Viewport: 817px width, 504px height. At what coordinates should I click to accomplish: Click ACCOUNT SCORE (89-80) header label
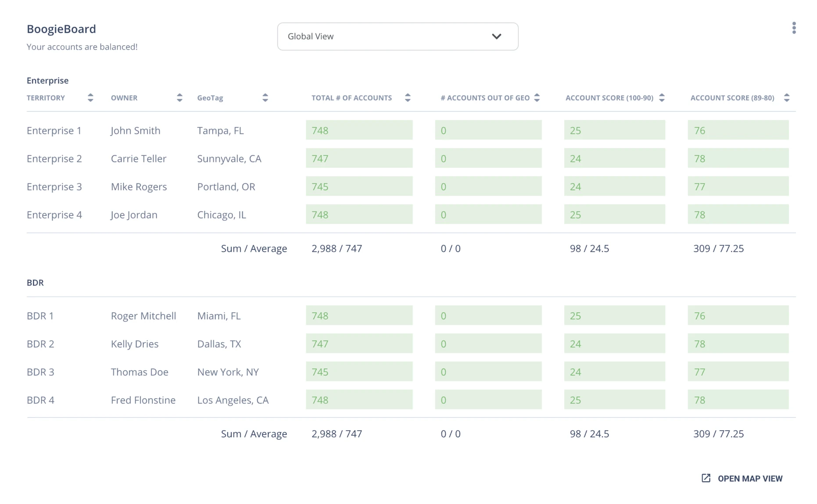coord(732,98)
